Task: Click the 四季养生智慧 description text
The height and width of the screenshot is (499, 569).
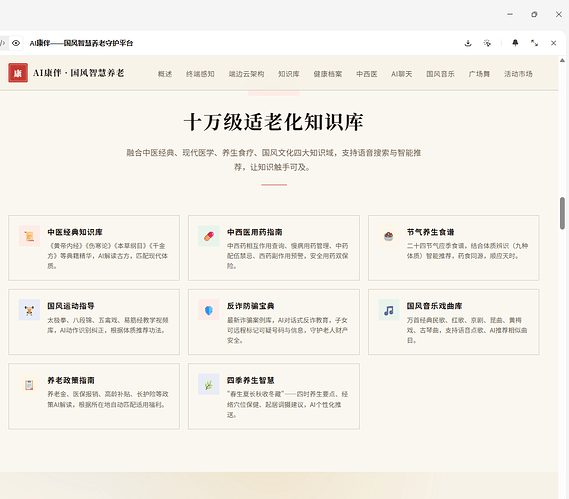Action: (287, 404)
